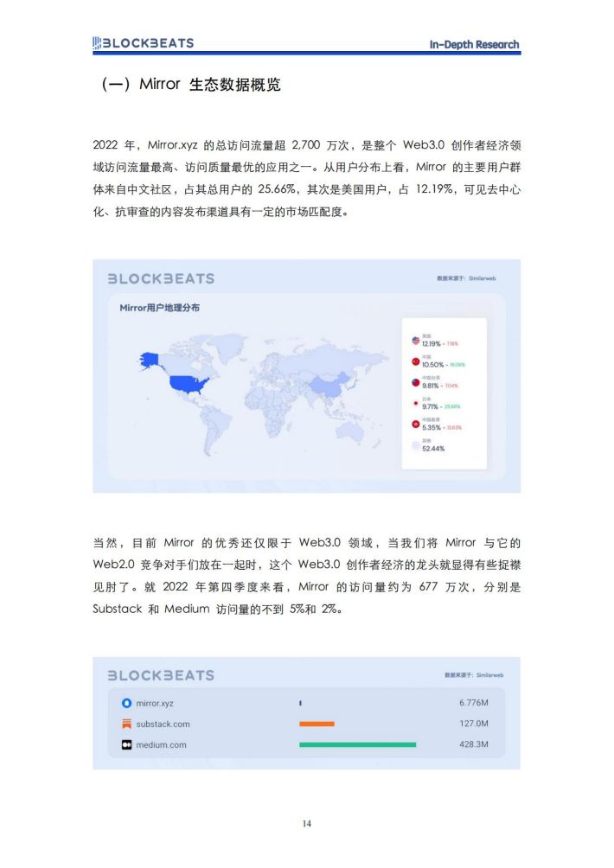
Task: Click the section heading '(一) Mirror 生态数据概览'
Action: (191, 84)
